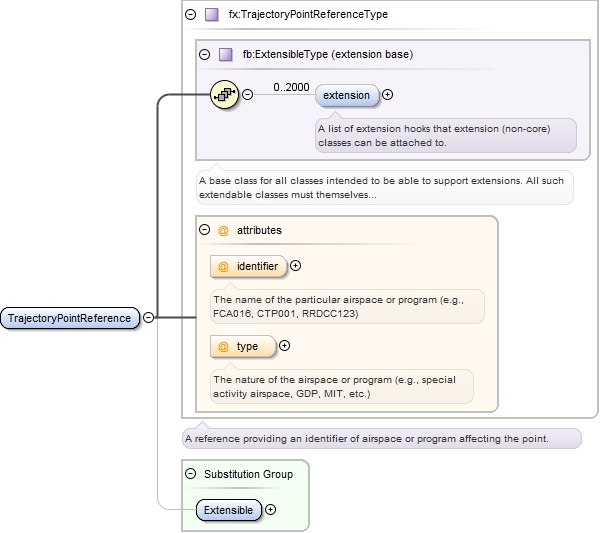Expand the Extensible element plus icon
This screenshot has width=600, height=533.
coord(270,510)
